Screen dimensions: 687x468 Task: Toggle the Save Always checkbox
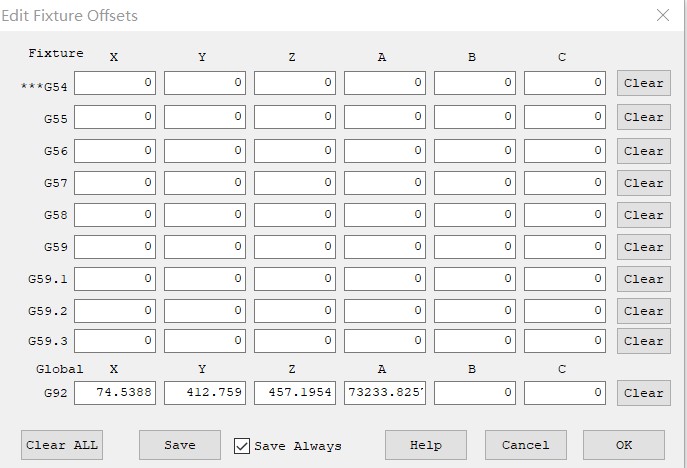241,446
